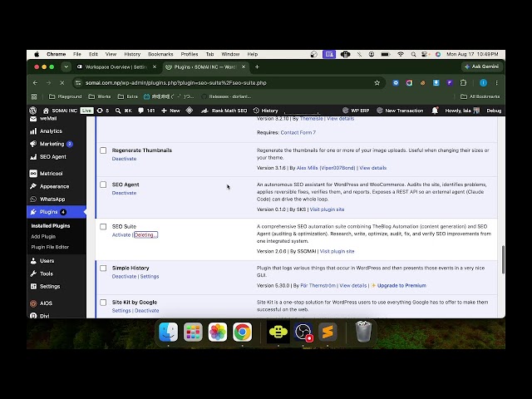The image size is (532, 399).
Task: Click the Chrome address bar URL
Action: click(175, 83)
